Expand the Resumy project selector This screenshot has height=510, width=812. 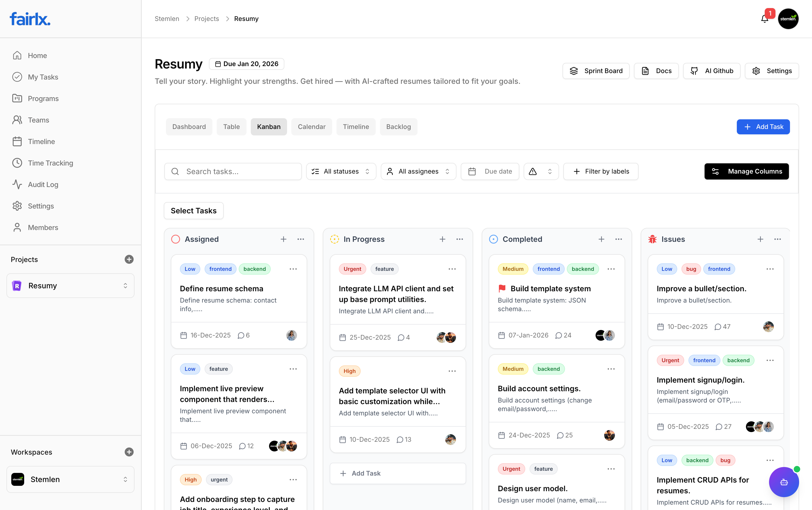125,285
